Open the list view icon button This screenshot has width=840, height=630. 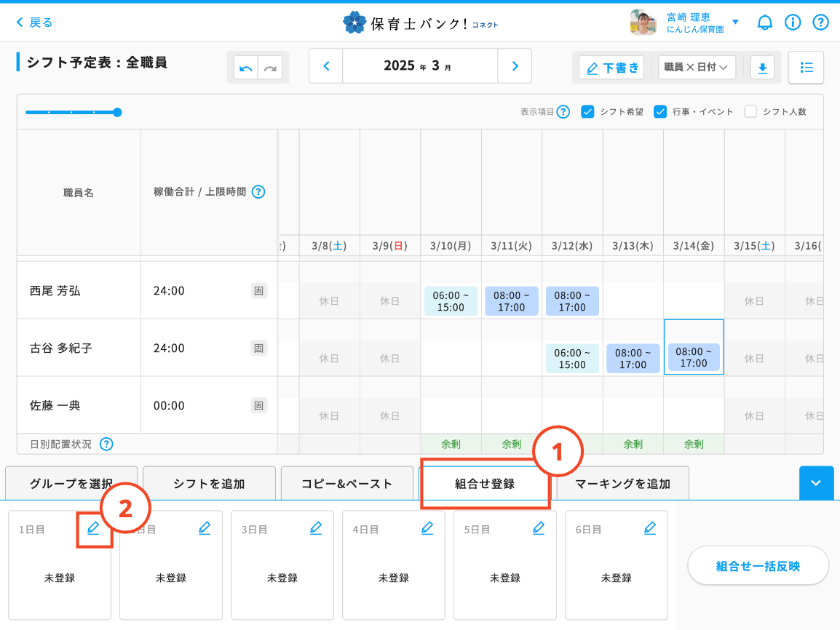806,68
